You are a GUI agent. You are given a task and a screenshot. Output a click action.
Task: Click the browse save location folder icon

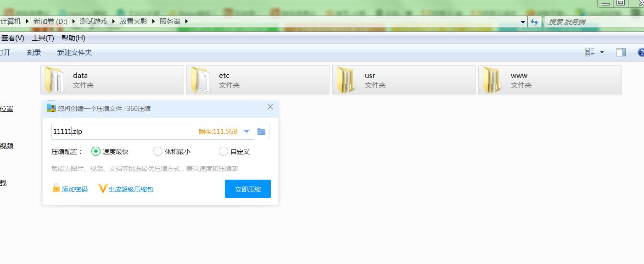pyautogui.click(x=261, y=132)
